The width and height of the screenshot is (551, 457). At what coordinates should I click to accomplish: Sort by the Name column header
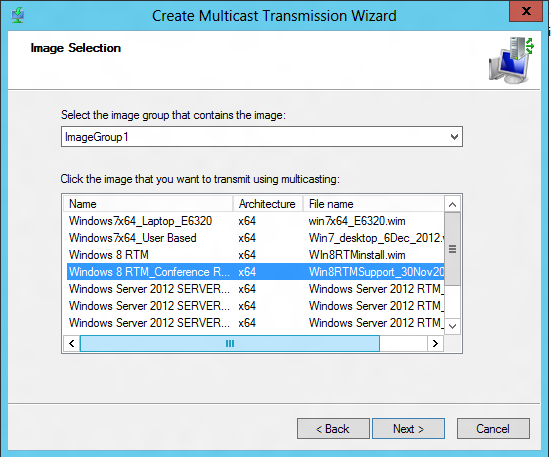(148, 204)
